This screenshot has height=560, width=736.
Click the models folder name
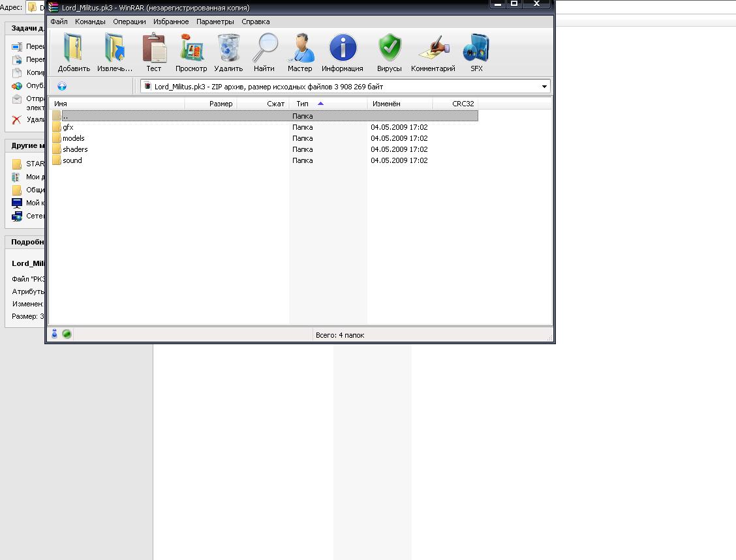[74, 138]
